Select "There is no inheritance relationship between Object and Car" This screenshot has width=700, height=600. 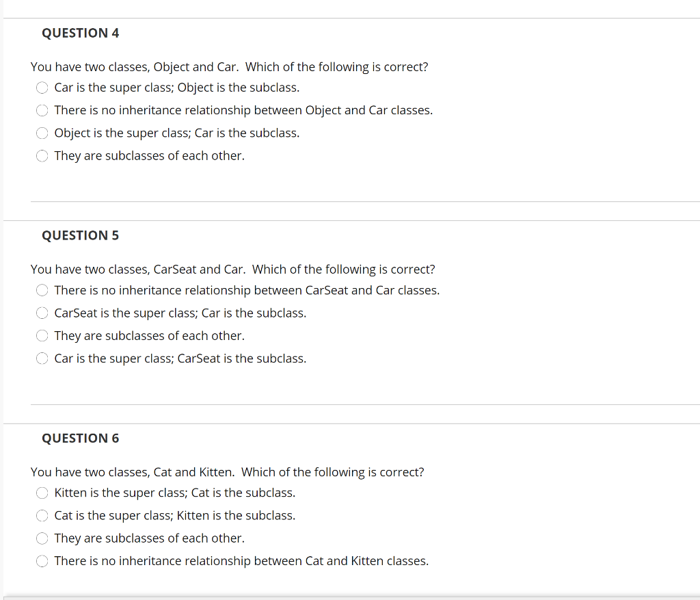pos(42,110)
